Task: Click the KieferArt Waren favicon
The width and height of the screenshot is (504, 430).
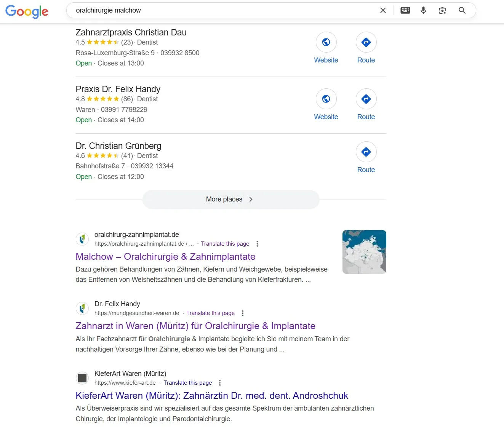Action: pyautogui.click(x=82, y=378)
